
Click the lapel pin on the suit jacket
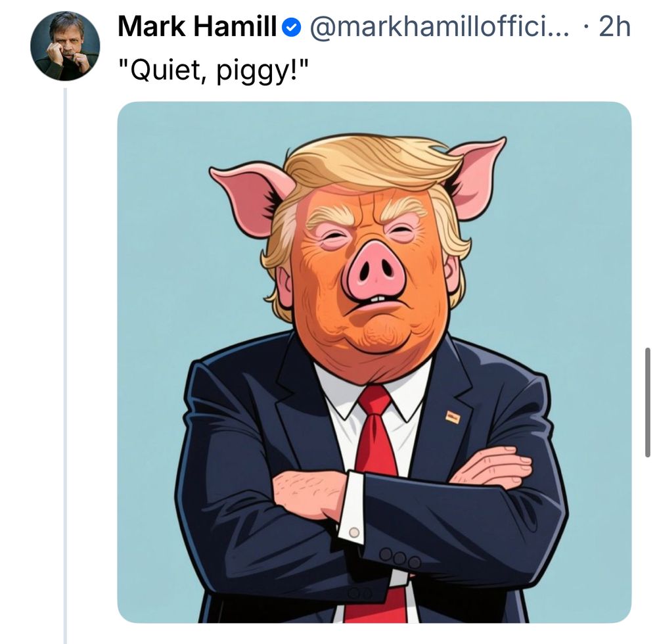453,417
